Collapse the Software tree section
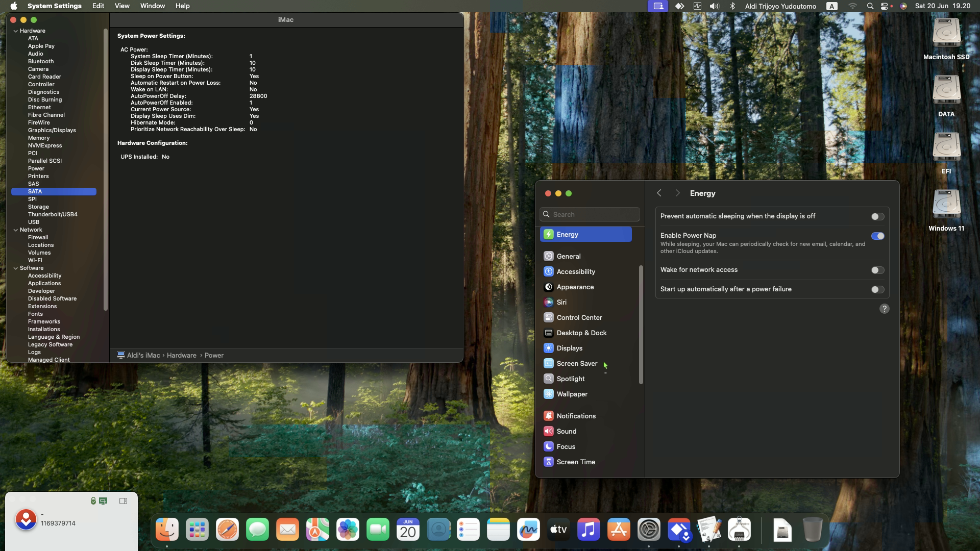The width and height of the screenshot is (980, 551). pyautogui.click(x=15, y=268)
